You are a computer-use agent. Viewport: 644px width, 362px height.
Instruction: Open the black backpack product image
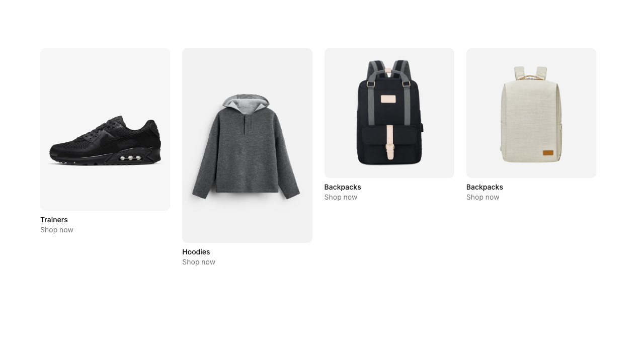coord(389,113)
